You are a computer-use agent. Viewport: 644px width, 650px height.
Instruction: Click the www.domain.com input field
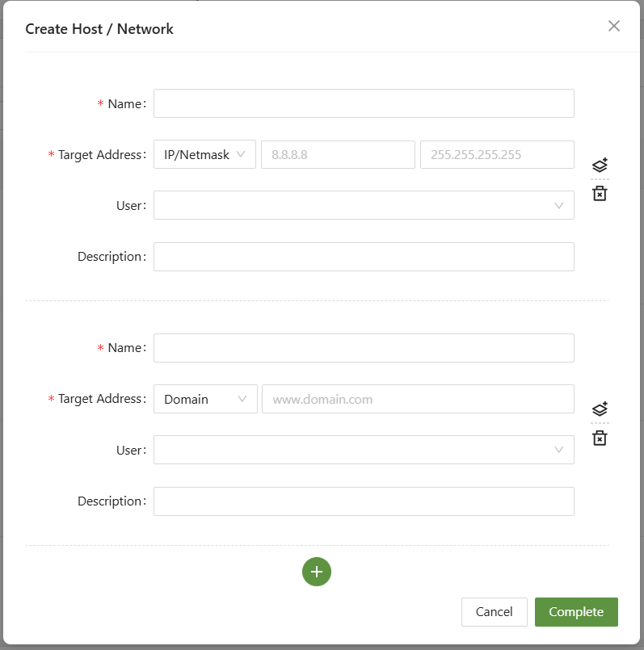418,399
